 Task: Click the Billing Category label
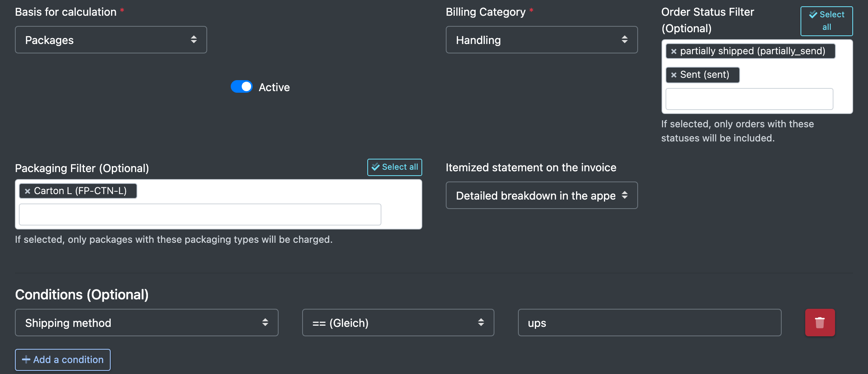(485, 12)
